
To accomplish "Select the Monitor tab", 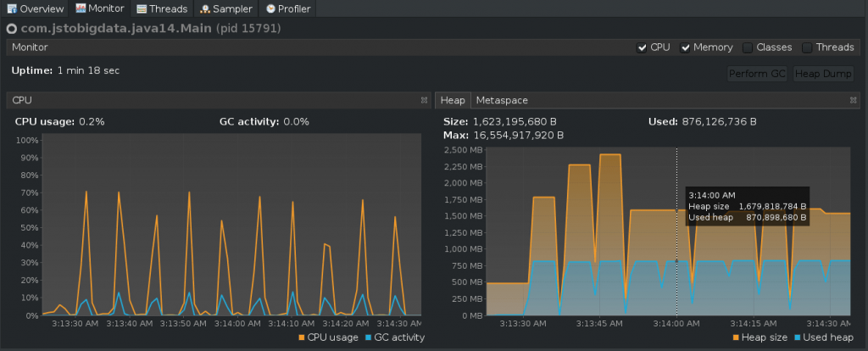I will 100,8.
